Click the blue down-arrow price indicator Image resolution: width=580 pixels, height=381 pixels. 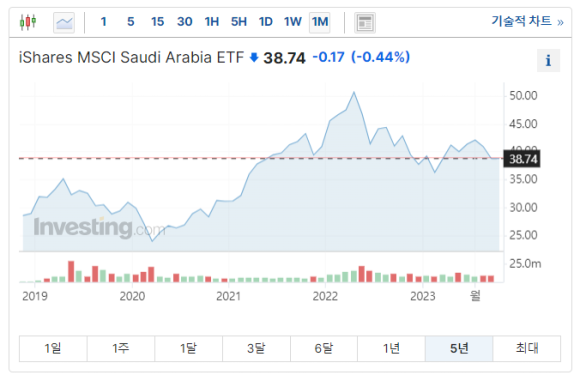click(254, 57)
